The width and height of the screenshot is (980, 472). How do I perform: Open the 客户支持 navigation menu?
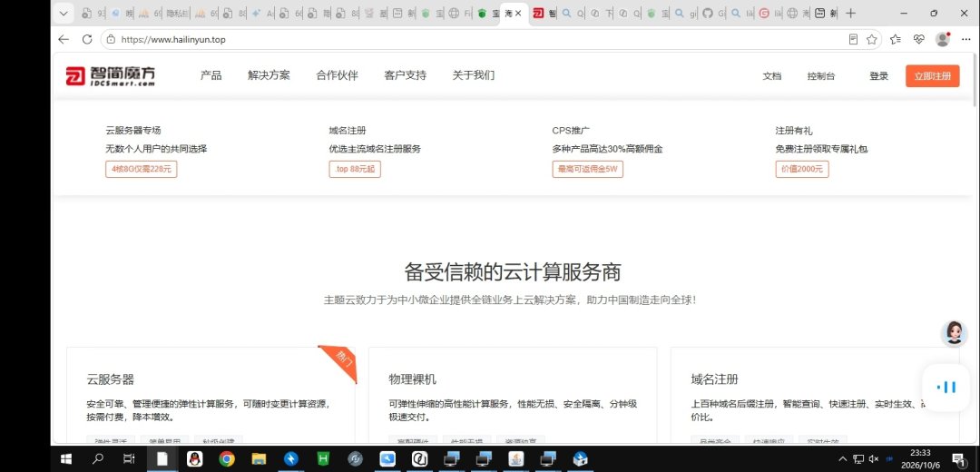(x=405, y=75)
